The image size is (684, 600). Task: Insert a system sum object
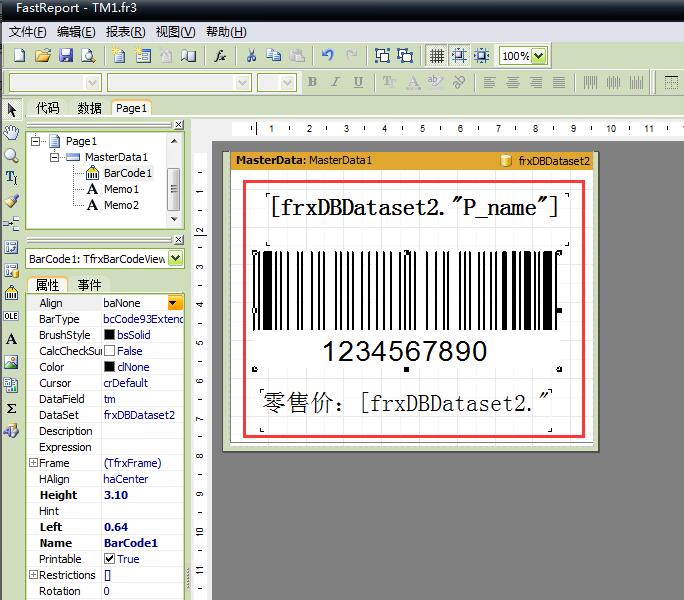click(11, 408)
